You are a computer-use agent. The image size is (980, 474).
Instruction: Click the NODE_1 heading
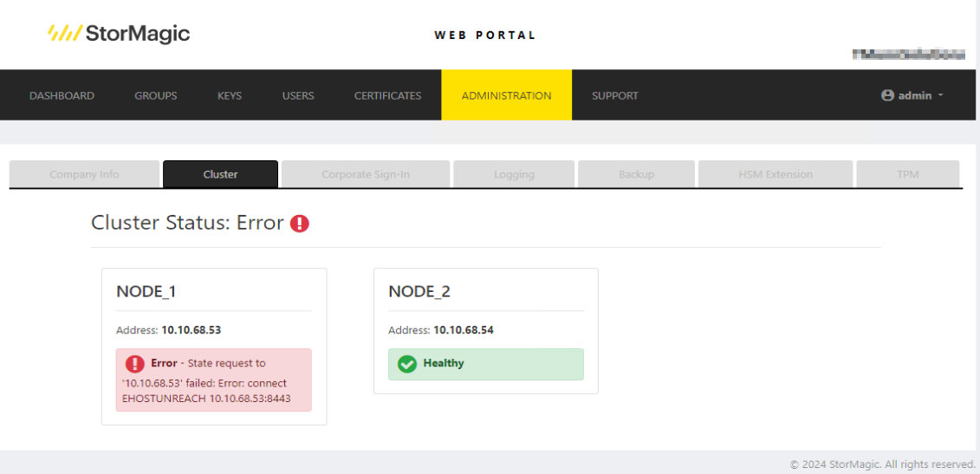(147, 291)
